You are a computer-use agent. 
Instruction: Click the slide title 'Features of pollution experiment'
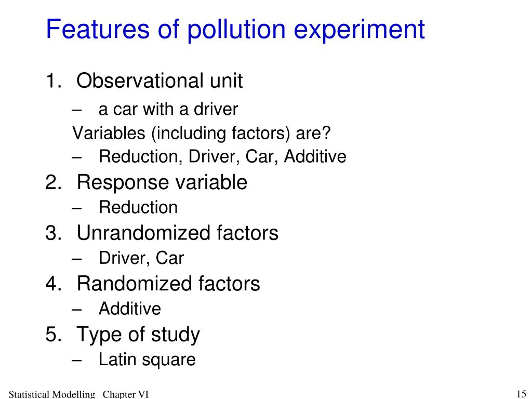pyautogui.click(x=235, y=30)
